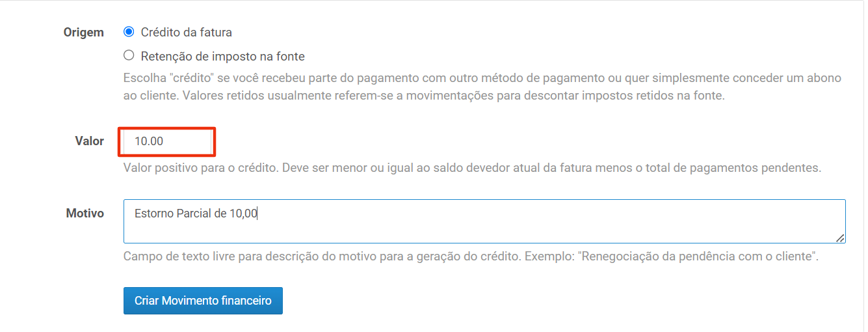
Task: Place cursor after 10,00 in Motivo text
Action: [258, 214]
